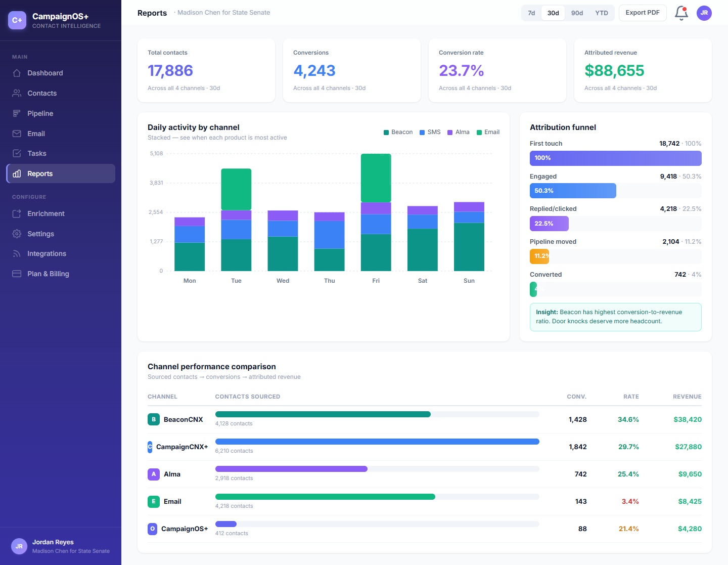Click BeaconCNX contacts progress bar
This screenshot has height=565, width=728.
[377, 414]
